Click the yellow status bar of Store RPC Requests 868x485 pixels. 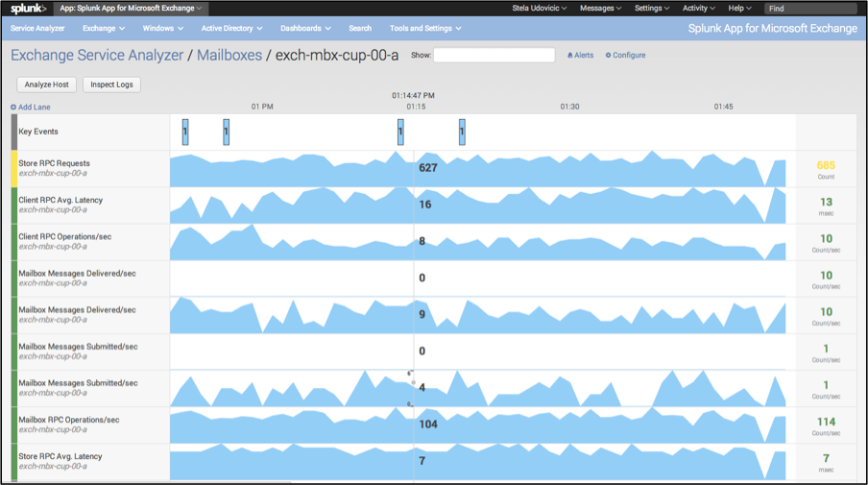tap(14, 169)
